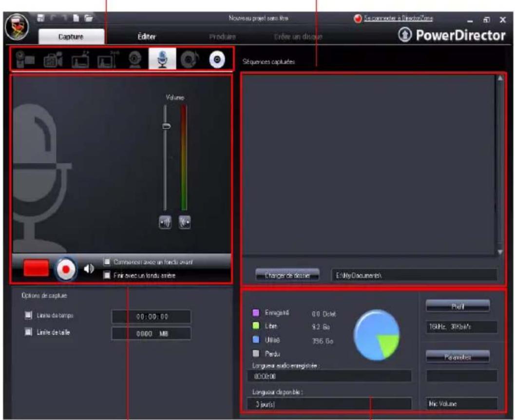
Task: Click the 'Changer de dossier' button
Action: (287, 275)
